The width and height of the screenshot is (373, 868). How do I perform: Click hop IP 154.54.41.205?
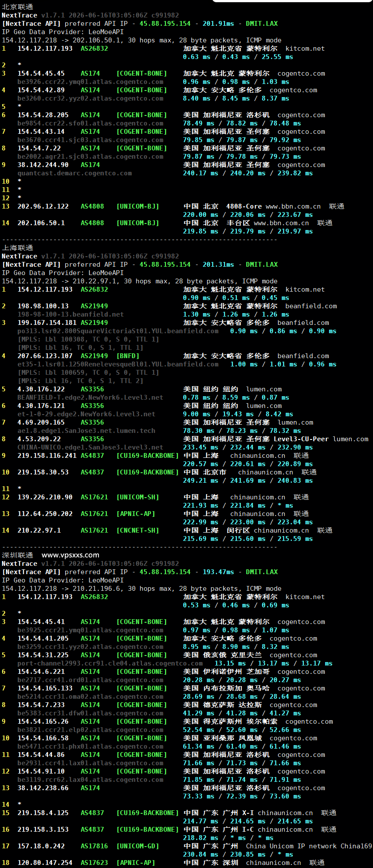[43, 638]
